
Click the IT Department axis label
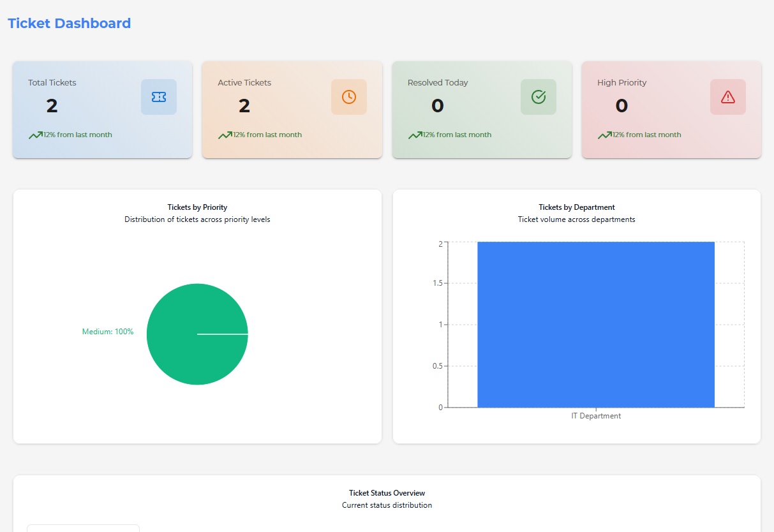click(595, 415)
